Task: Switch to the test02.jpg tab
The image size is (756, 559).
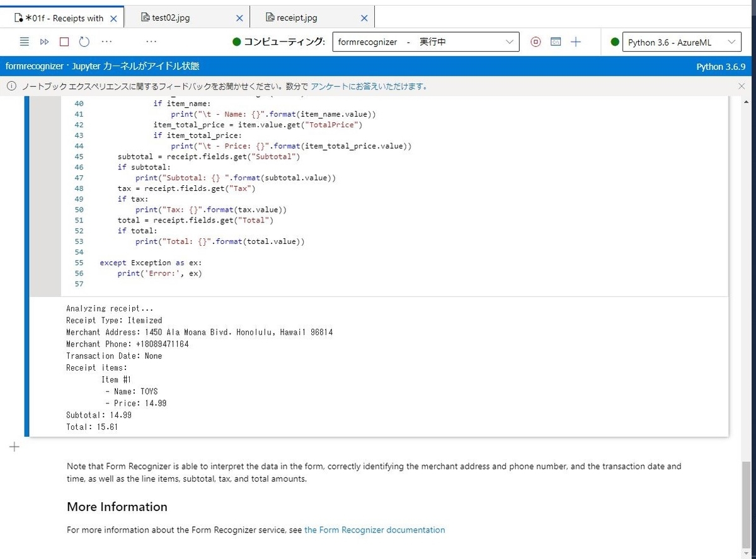Action: pos(170,18)
